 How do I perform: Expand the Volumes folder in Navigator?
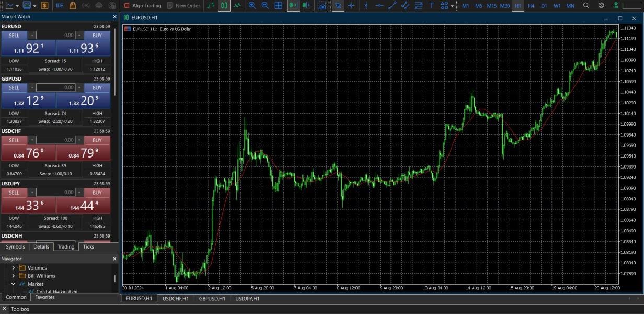pos(14,268)
